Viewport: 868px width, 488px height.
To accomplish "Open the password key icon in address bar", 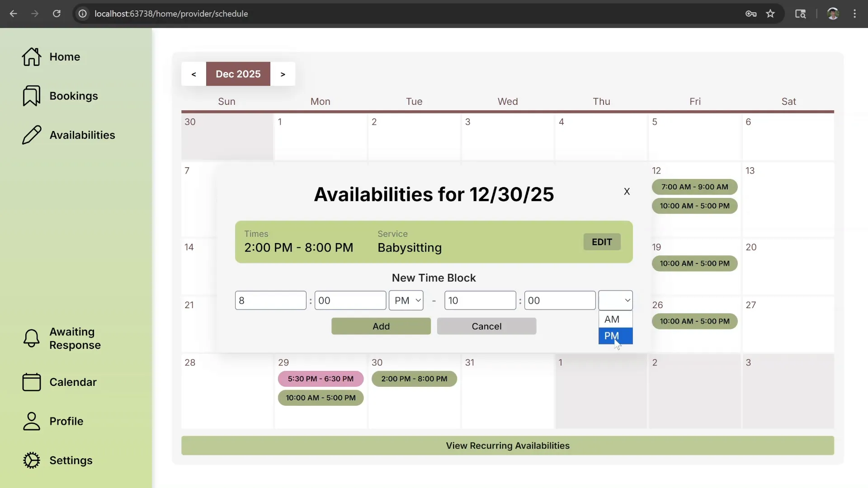I will coord(751,14).
